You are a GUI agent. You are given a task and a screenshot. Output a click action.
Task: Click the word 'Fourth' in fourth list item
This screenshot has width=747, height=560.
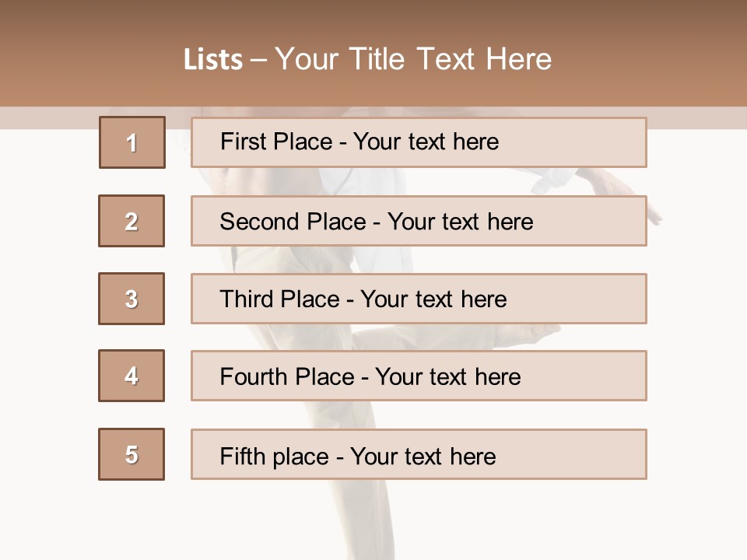(x=254, y=376)
